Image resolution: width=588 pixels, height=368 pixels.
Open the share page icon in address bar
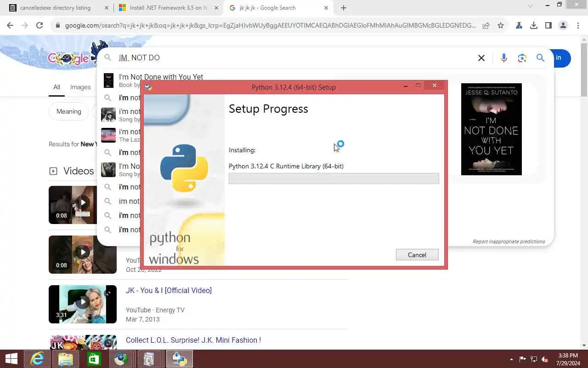486,26
